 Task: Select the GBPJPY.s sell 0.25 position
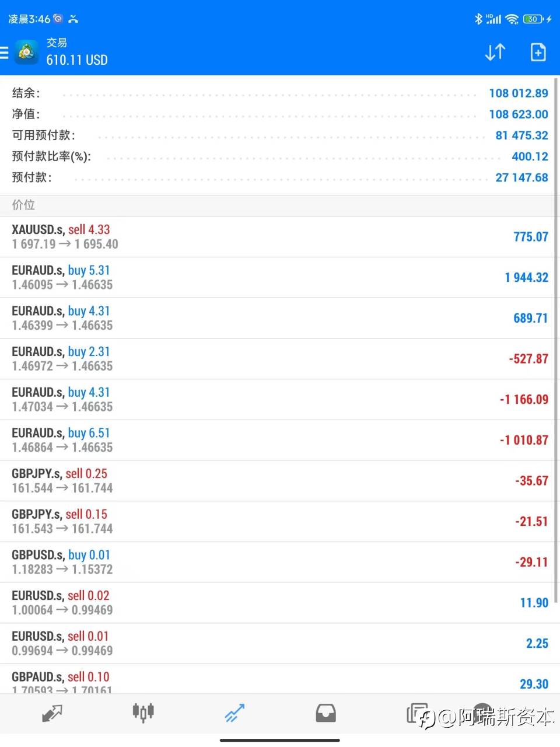pyautogui.click(x=280, y=481)
